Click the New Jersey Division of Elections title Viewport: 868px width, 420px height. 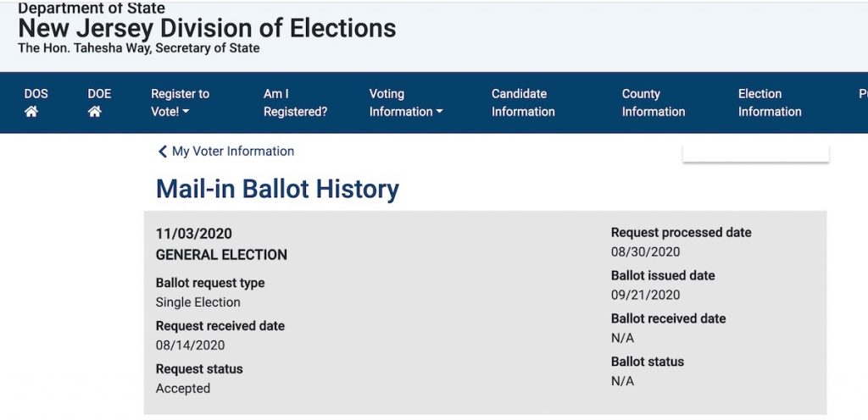click(207, 28)
